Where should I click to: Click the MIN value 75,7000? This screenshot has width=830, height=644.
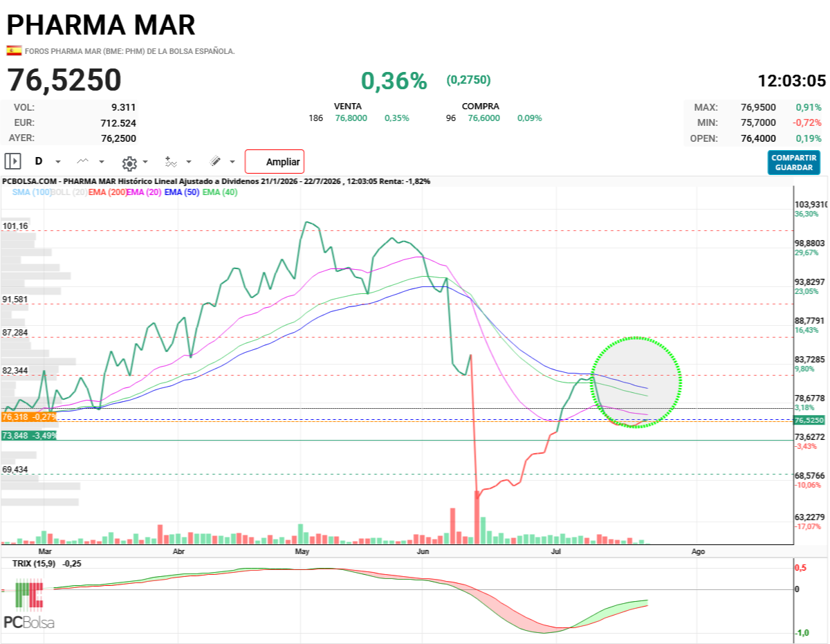point(758,122)
